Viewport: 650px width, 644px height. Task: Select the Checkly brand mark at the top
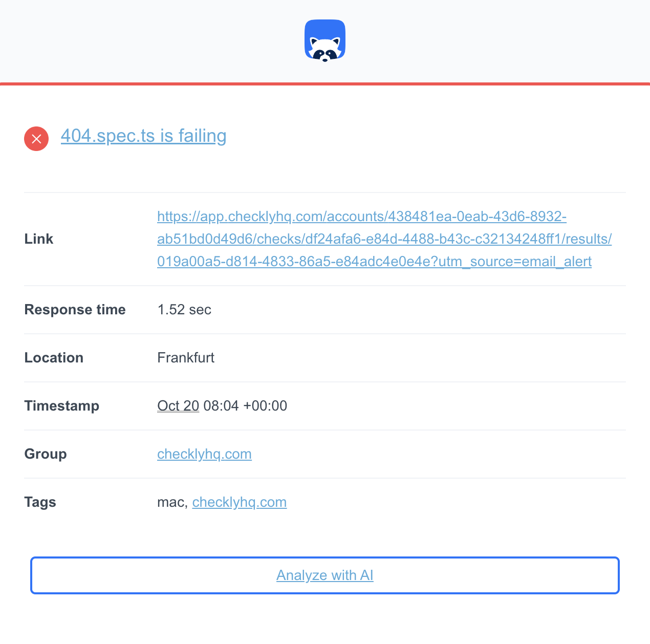pos(325,39)
